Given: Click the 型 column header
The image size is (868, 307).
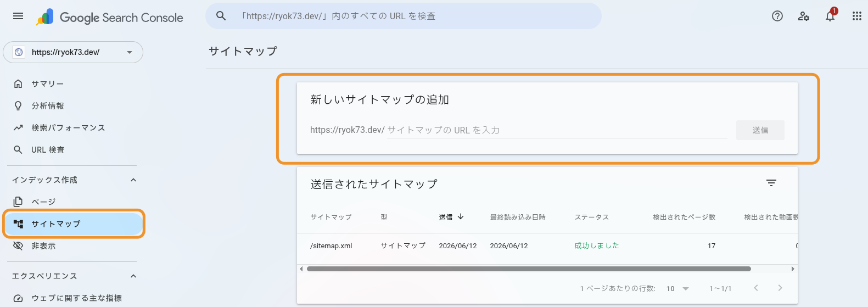Looking at the screenshot, I should pyautogui.click(x=384, y=217).
